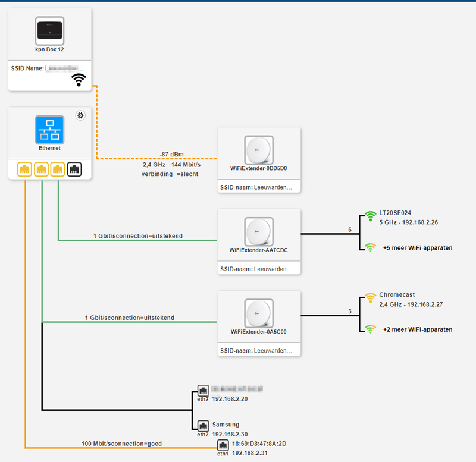The width and height of the screenshot is (476, 462).
Task: Expand the +5 meer WiFi-apparaten list
Action: click(418, 248)
